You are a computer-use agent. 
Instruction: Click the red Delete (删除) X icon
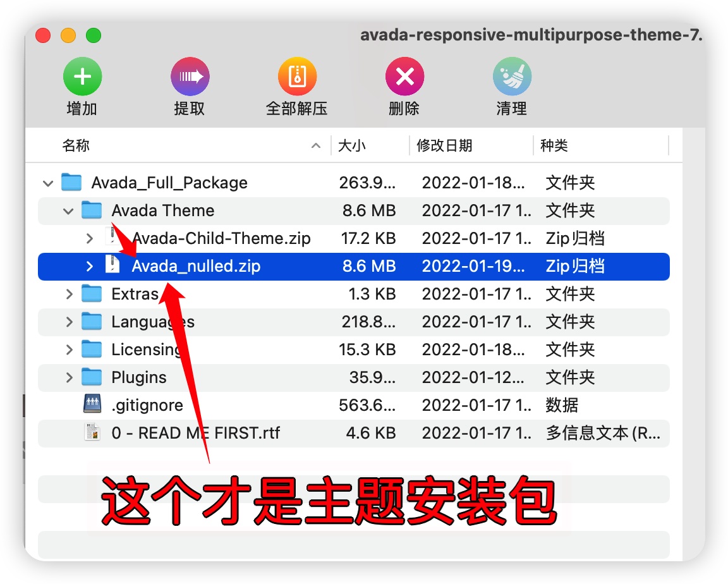click(x=404, y=76)
